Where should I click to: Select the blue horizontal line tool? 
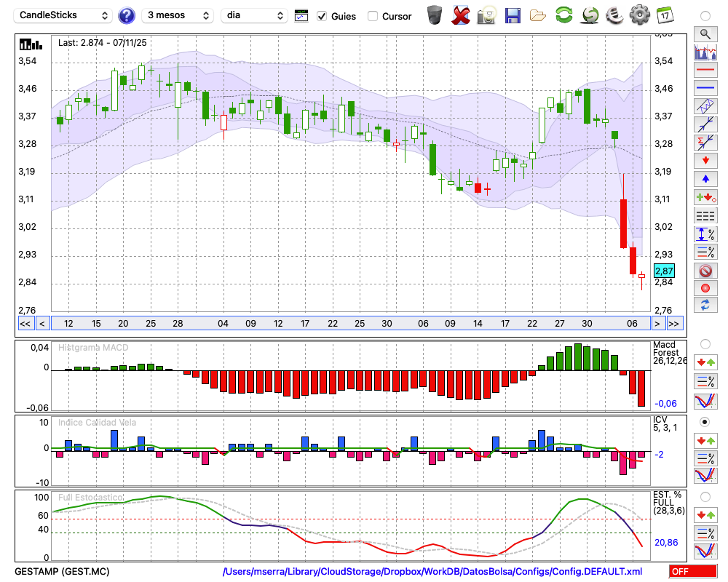pyautogui.click(x=705, y=88)
